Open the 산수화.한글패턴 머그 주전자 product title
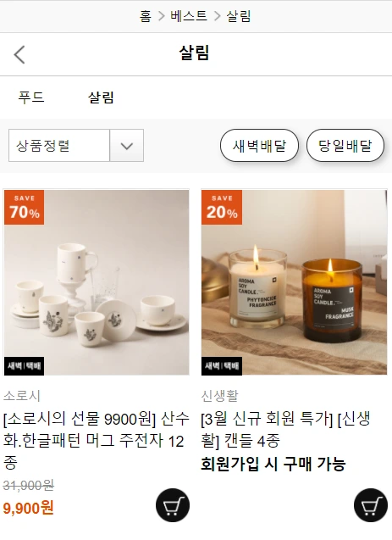Screen dimensions: 392x540 pos(97,441)
